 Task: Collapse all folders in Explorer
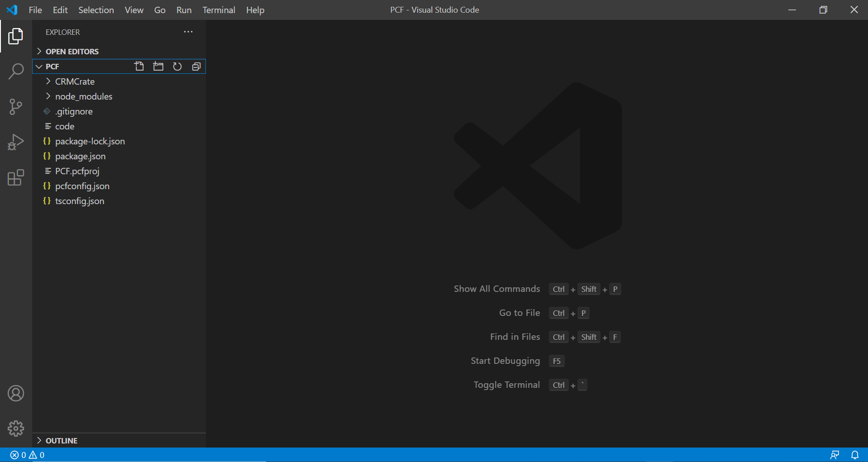[x=196, y=66]
